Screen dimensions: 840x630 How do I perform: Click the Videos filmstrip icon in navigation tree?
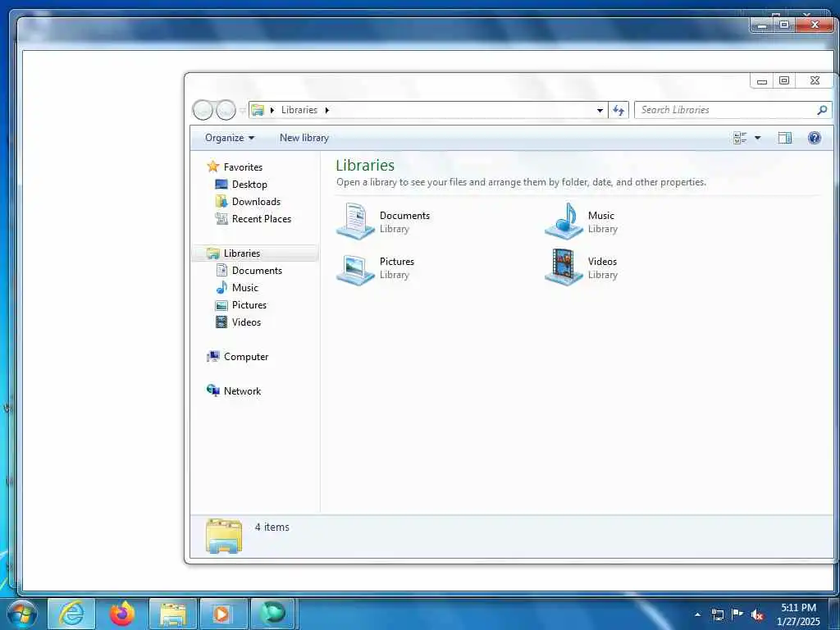pyautogui.click(x=221, y=322)
